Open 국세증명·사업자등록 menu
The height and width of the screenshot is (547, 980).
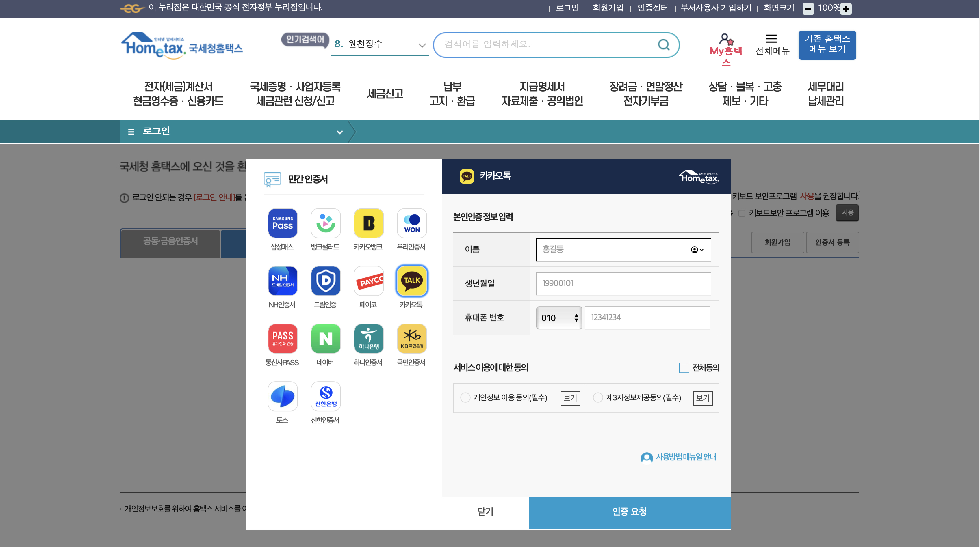[x=295, y=94]
